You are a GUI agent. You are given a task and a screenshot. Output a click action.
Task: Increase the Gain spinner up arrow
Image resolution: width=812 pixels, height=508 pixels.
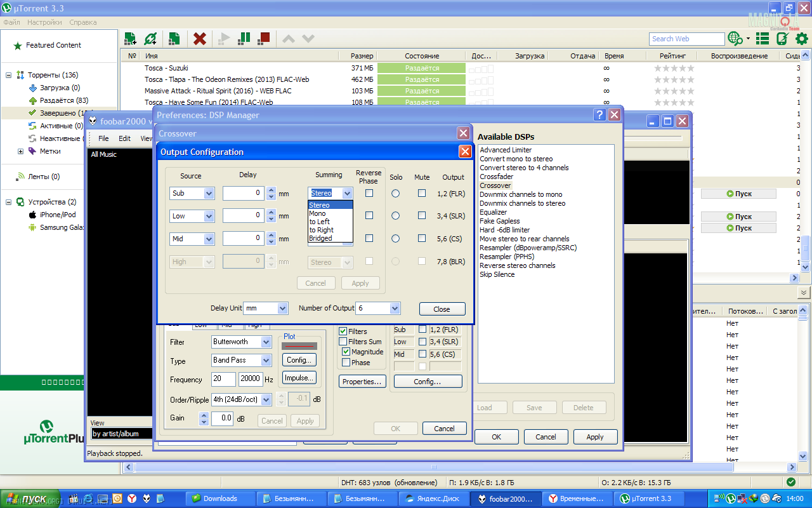[x=204, y=415]
